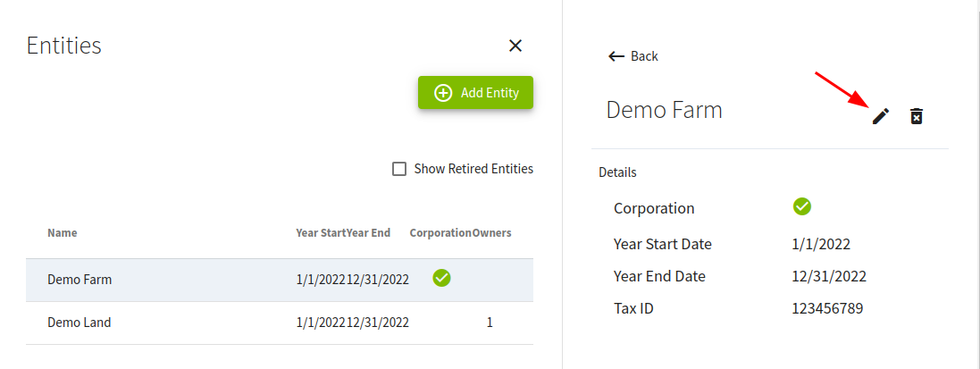Sort by the Year End column header

pyautogui.click(x=368, y=233)
